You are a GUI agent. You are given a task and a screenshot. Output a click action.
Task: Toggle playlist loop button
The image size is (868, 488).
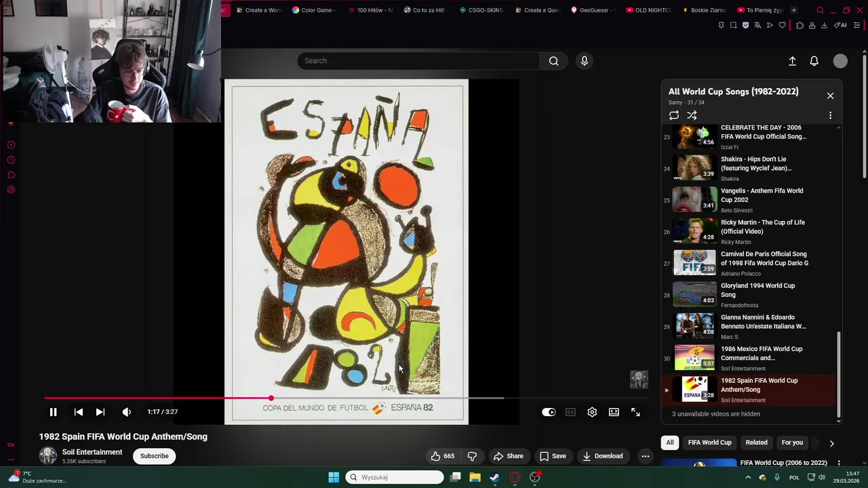pos(673,115)
